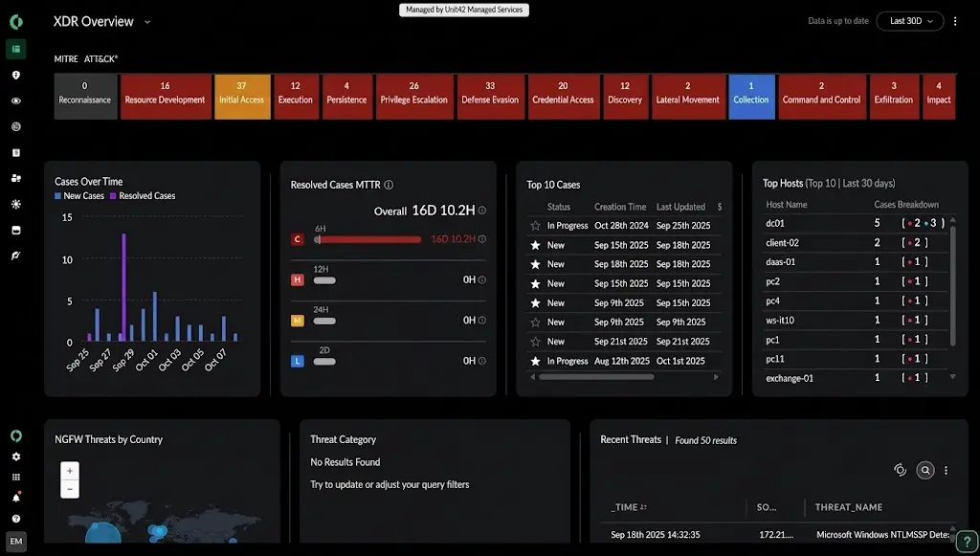Click the Top 10 Cases horizontal scrollbar

[596, 377]
